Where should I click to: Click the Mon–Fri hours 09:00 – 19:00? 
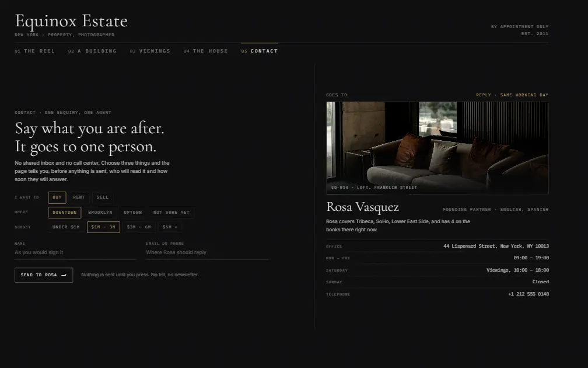[531, 258]
